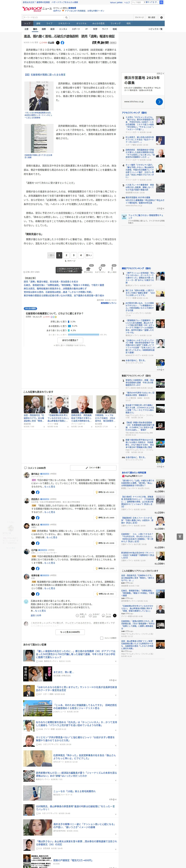Share 藤代裕之's comment on Facebook

[x=38, y=492]
